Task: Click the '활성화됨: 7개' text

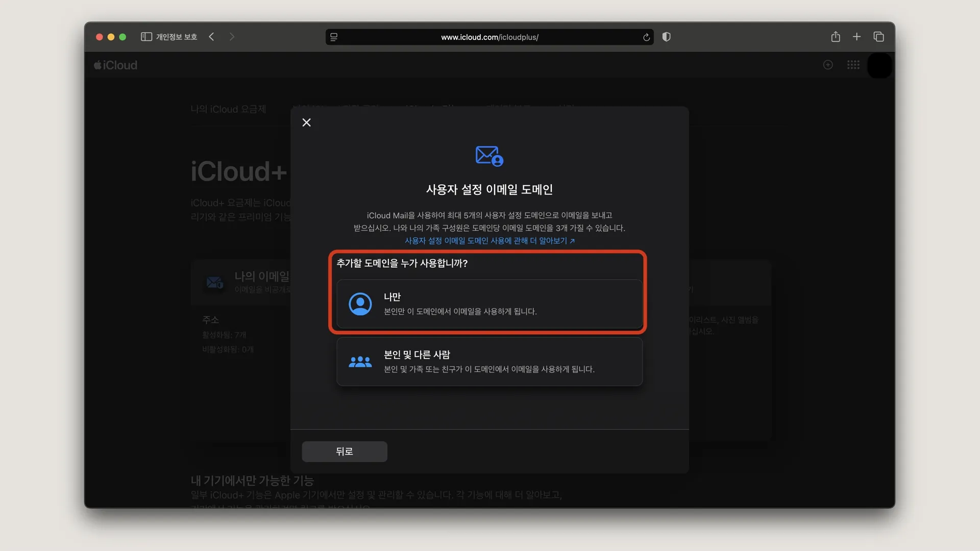Action: click(x=224, y=335)
